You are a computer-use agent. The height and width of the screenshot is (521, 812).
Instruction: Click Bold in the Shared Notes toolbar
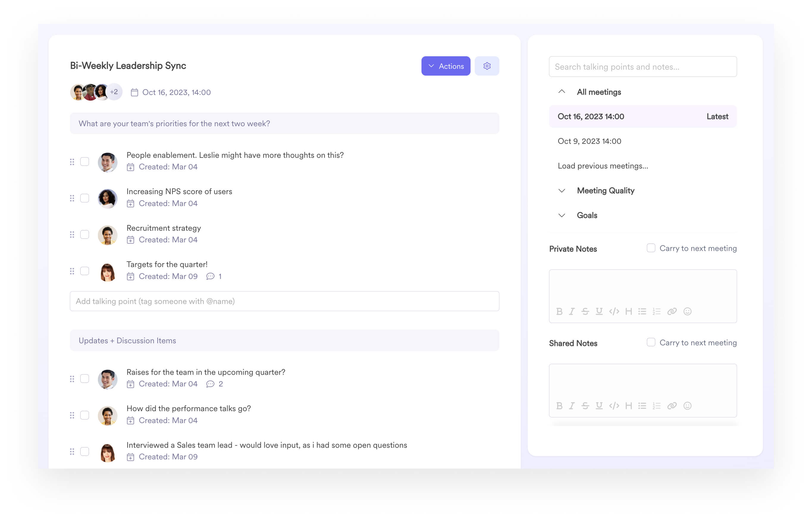pyautogui.click(x=559, y=405)
